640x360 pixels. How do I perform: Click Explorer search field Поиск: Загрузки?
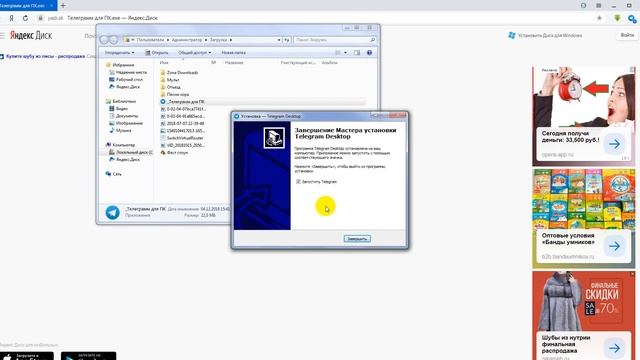pyautogui.click(x=334, y=40)
